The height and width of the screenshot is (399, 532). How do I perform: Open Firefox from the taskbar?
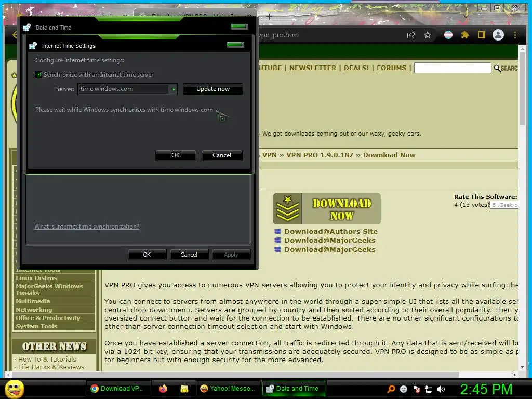[x=163, y=389]
